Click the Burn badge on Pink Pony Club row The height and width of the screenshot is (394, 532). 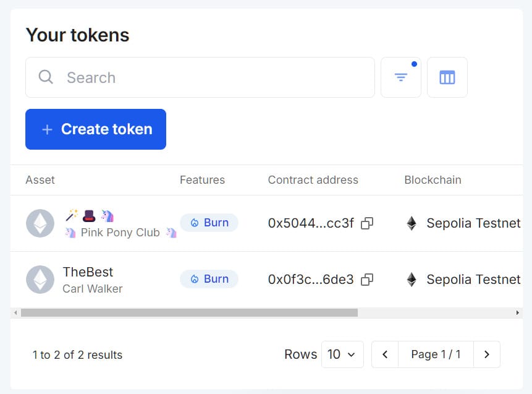tap(209, 223)
